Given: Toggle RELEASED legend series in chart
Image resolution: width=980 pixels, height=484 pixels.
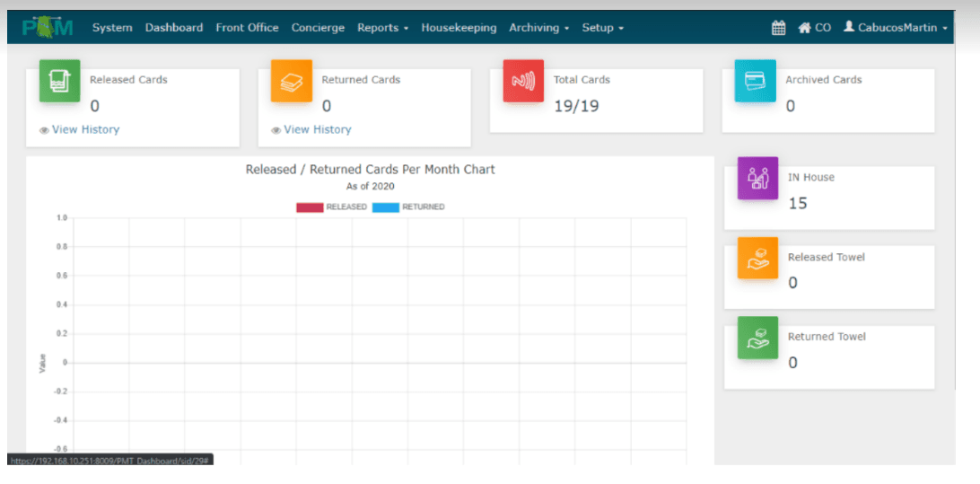Looking at the screenshot, I should 331,207.
